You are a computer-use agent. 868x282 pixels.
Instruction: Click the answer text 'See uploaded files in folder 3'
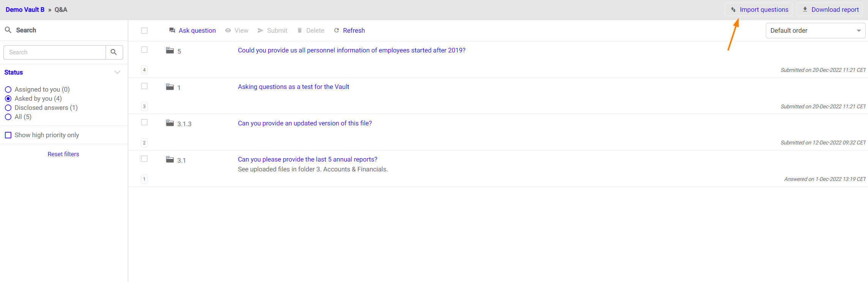point(313,169)
